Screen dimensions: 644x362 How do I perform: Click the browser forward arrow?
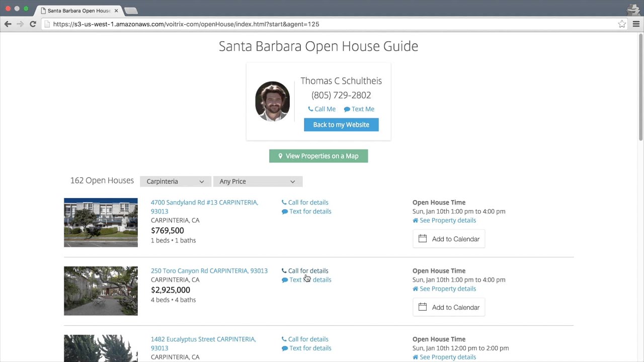click(x=20, y=24)
